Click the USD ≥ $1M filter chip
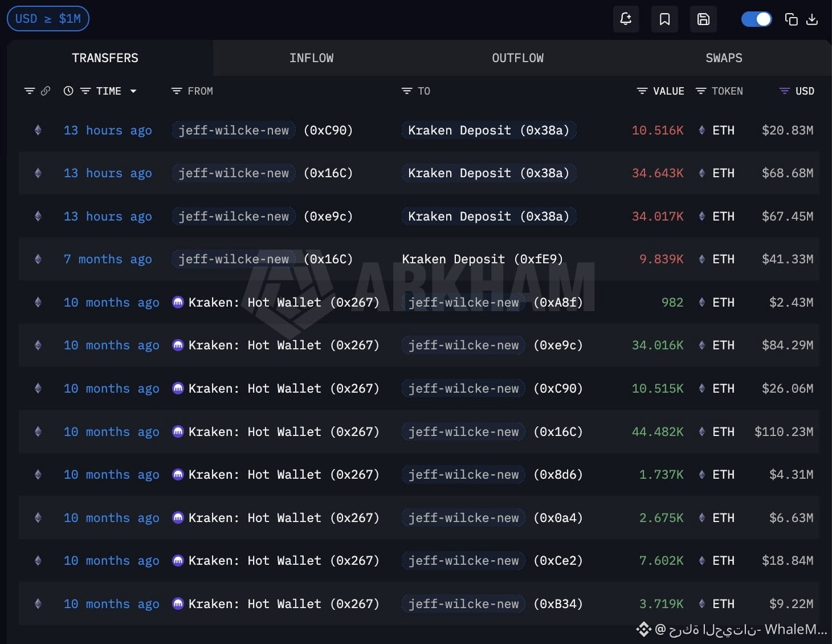The image size is (832, 644). click(48, 19)
